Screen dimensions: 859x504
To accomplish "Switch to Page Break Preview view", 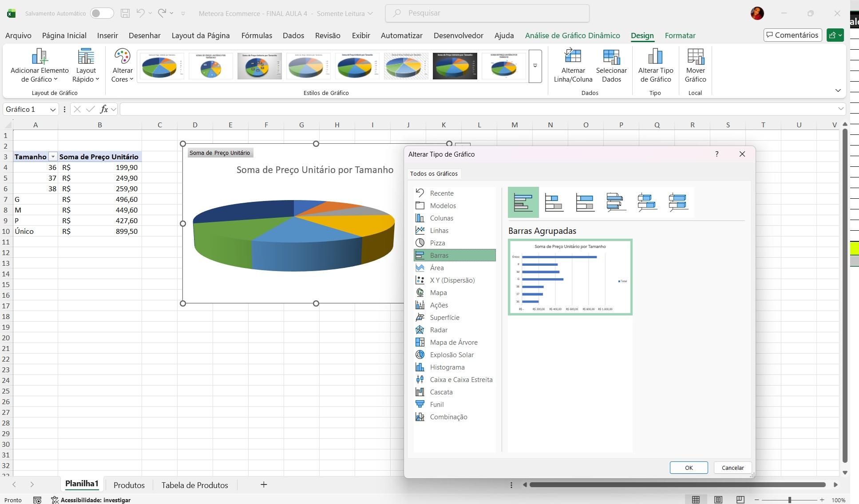I will click(740, 500).
